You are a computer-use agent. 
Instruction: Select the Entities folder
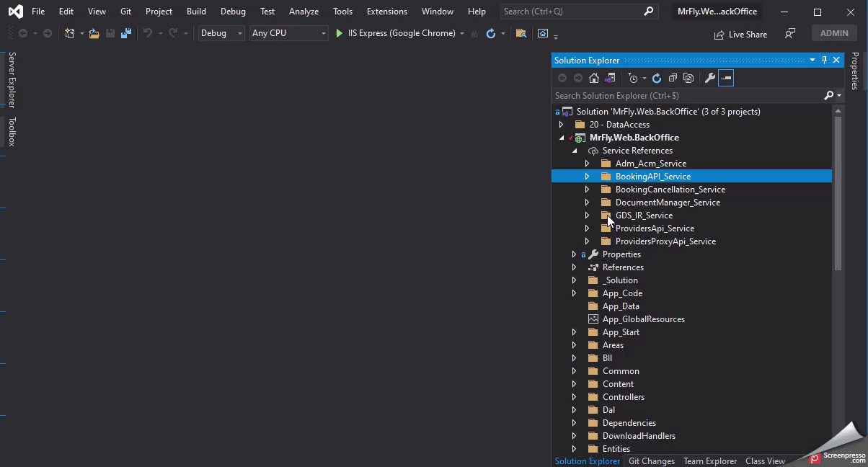(x=616, y=449)
